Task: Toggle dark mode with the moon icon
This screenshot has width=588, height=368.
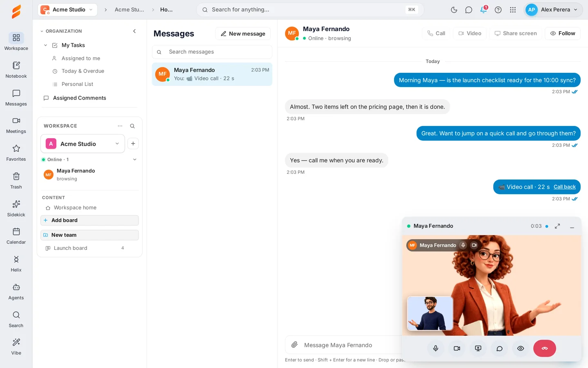Action: [x=454, y=10]
